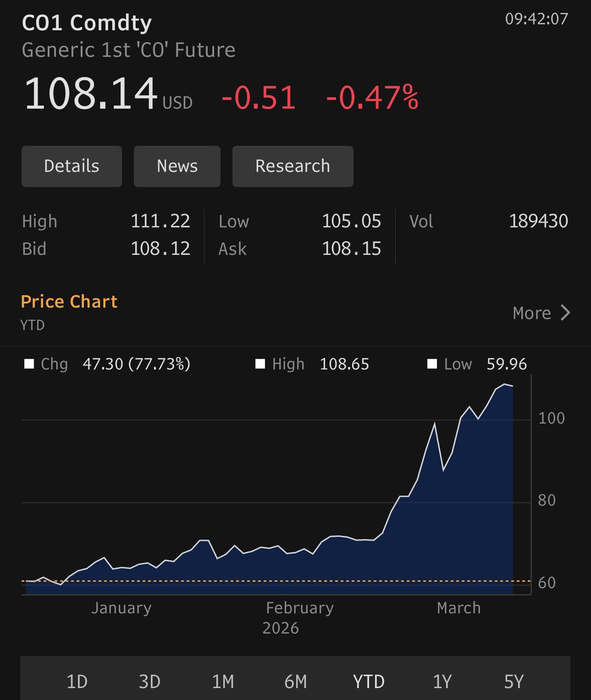Screen dimensions: 591x700
Task: Tap the CO1 Comdty ticker title
Action: click(x=86, y=23)
